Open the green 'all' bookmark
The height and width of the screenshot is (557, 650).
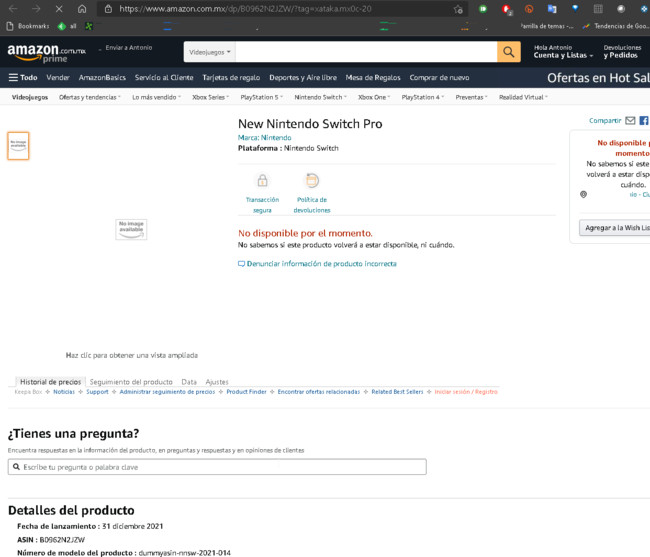click(x=67, y=26)
